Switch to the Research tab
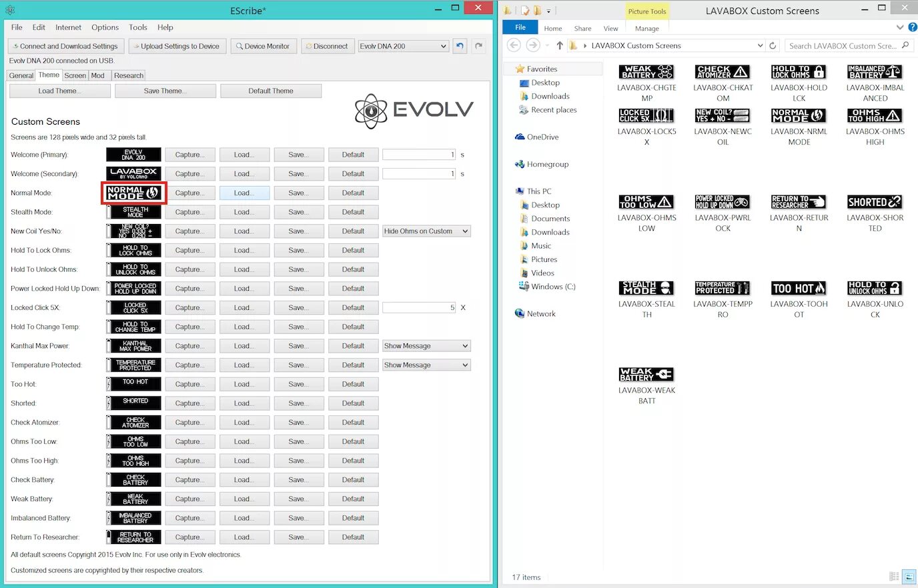The height and width of the screenshot is (588, 918). [x=129, y=75]
